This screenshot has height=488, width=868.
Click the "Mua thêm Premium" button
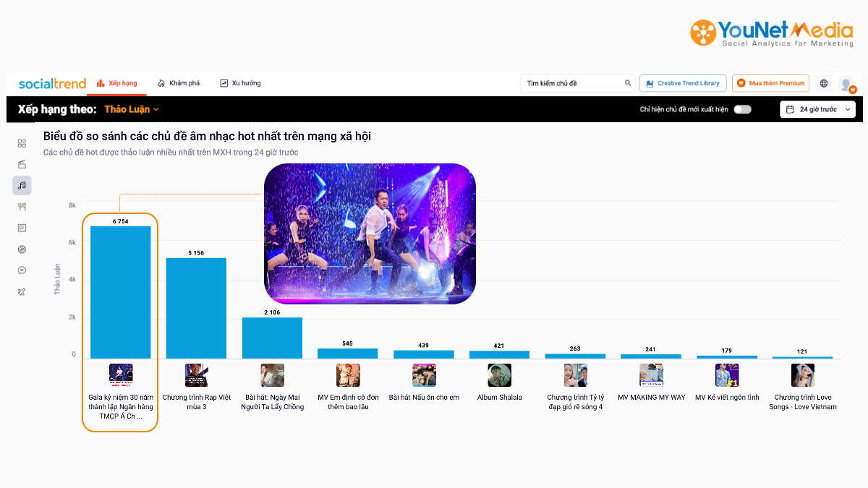point(770,83)
